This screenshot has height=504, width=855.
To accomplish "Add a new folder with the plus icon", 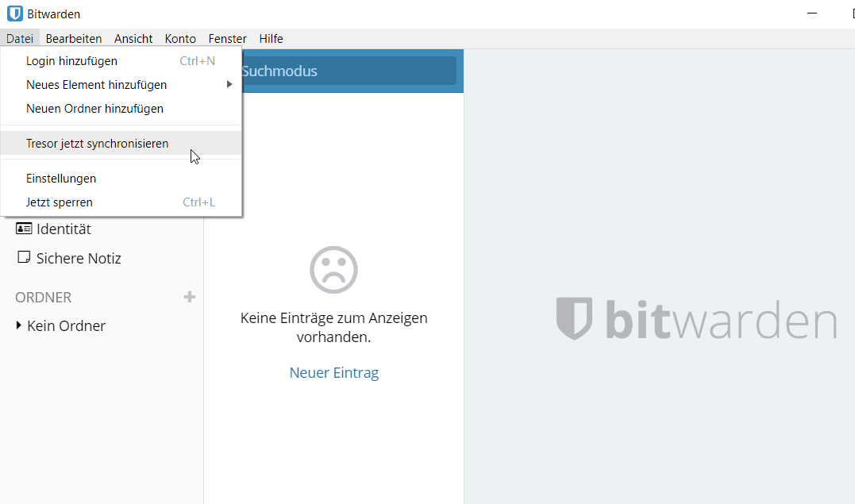I will coord(189,298).
